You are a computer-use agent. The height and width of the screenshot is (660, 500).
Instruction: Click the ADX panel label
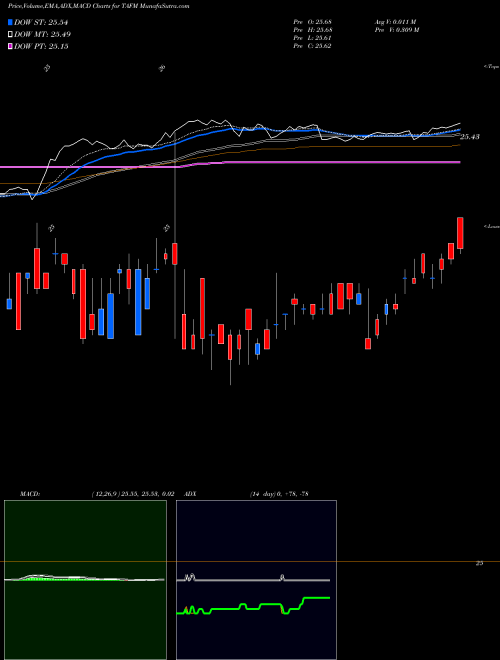click(x=190, y=494)
